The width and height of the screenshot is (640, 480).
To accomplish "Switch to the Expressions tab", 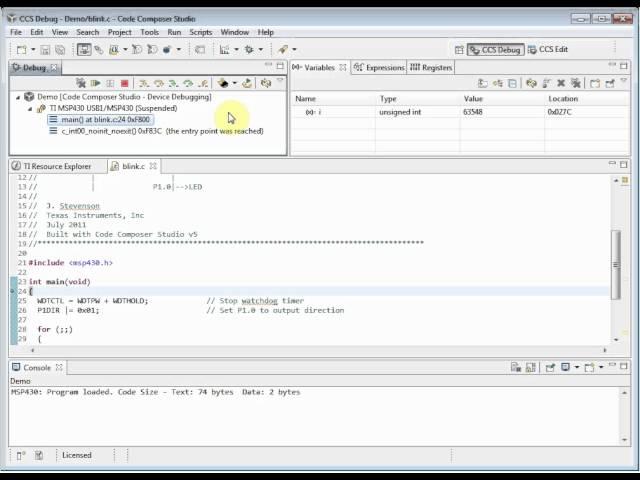I will (x=379, y=68).
